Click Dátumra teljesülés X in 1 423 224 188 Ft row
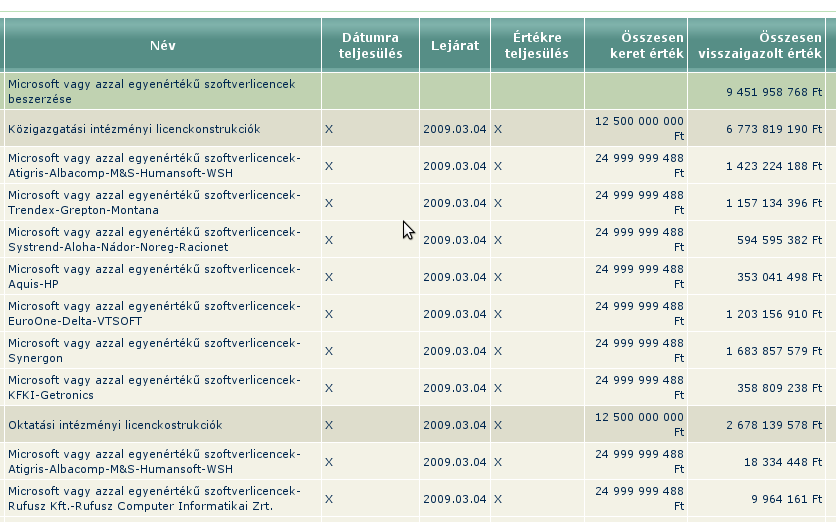836x522 pixels. [329, 166]
